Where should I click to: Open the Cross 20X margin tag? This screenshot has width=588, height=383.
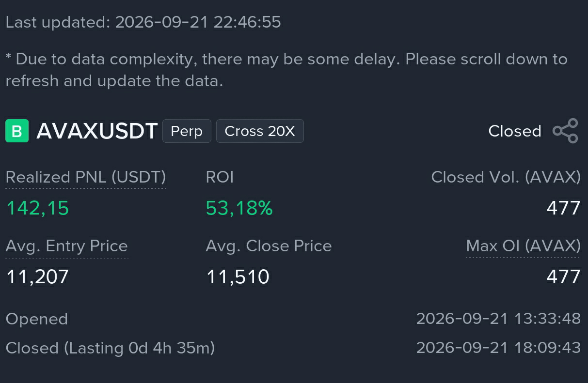[260, 131]
